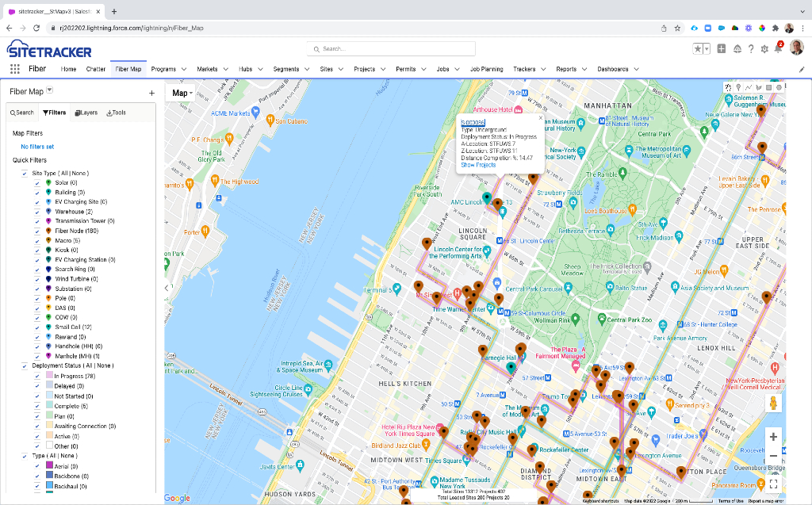Expand the Programs nav dropdown arrow

[x=184, y=70]
